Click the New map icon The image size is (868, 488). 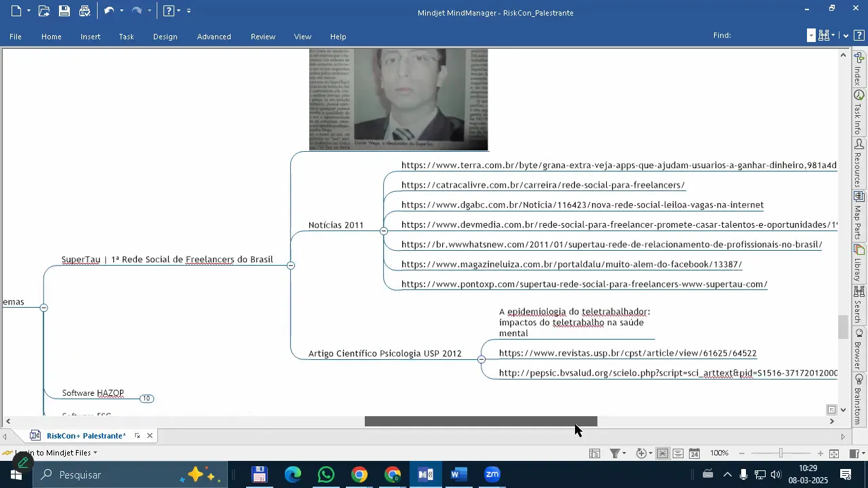pyautogui.click(x=16, y=11)
